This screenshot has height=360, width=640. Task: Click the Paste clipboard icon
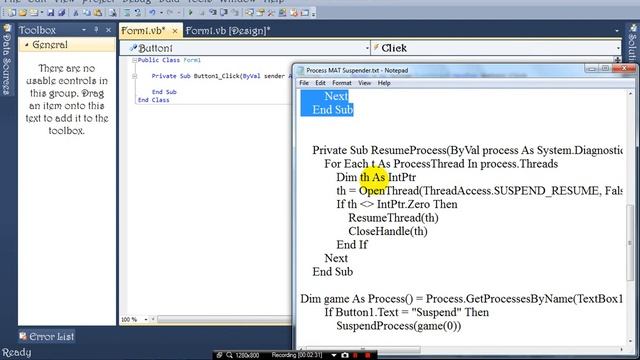point(98,13)
